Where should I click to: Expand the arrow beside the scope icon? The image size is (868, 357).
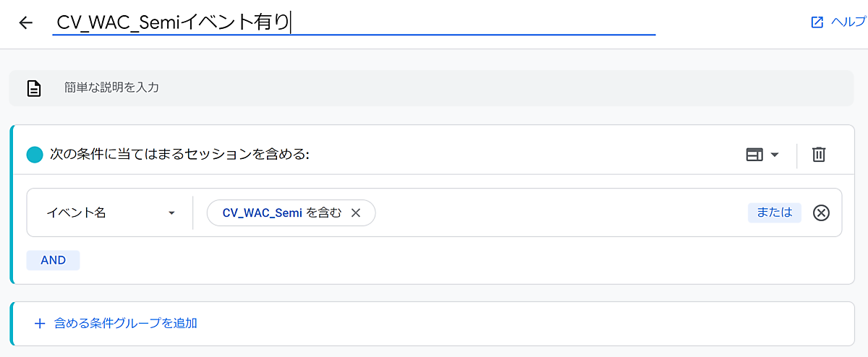point(775,155)
